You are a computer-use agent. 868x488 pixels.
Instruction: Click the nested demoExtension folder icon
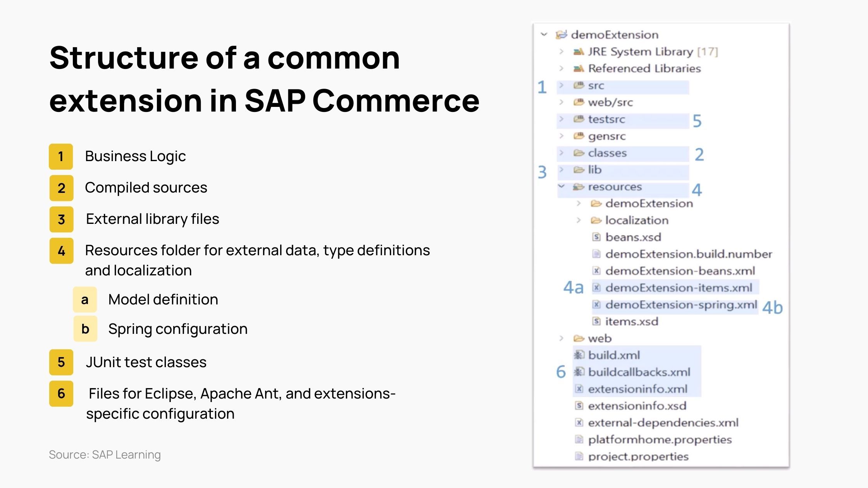click(x=596, y=203)
